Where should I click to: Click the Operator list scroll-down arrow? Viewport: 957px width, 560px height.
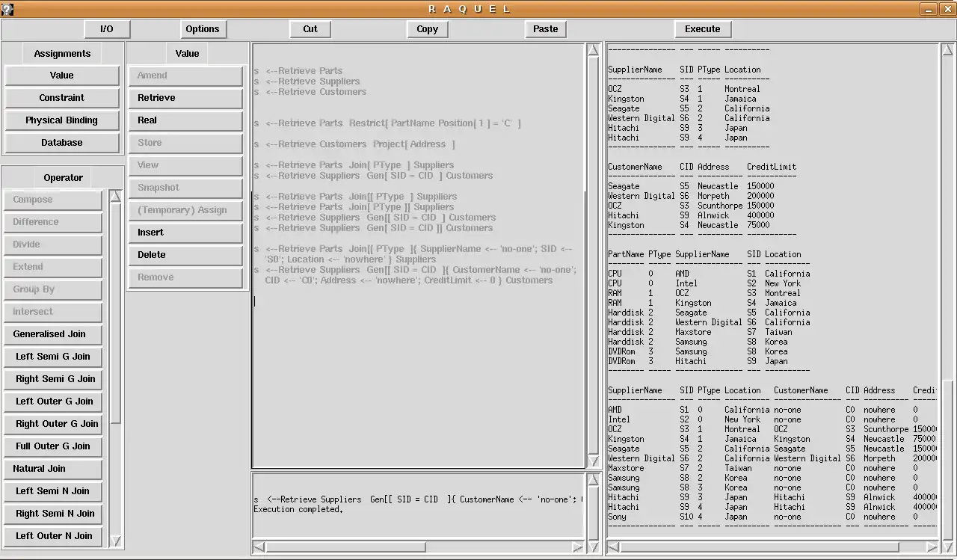(x=115, y=541)
